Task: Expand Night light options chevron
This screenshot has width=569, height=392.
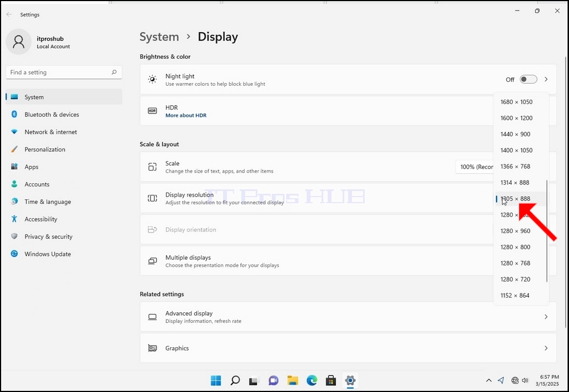Action: point(546,79)
